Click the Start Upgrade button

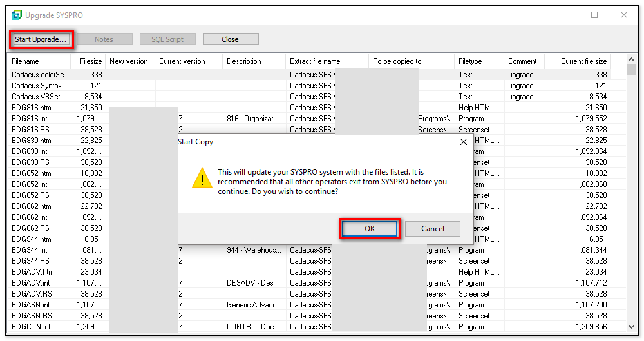(41, 39)
